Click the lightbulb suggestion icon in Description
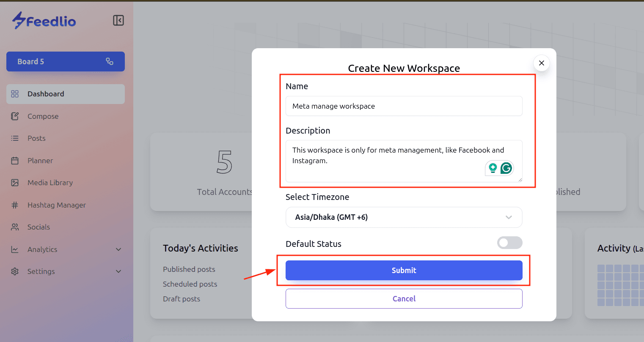This screenshot has height=342, width=644. point(493,168)
